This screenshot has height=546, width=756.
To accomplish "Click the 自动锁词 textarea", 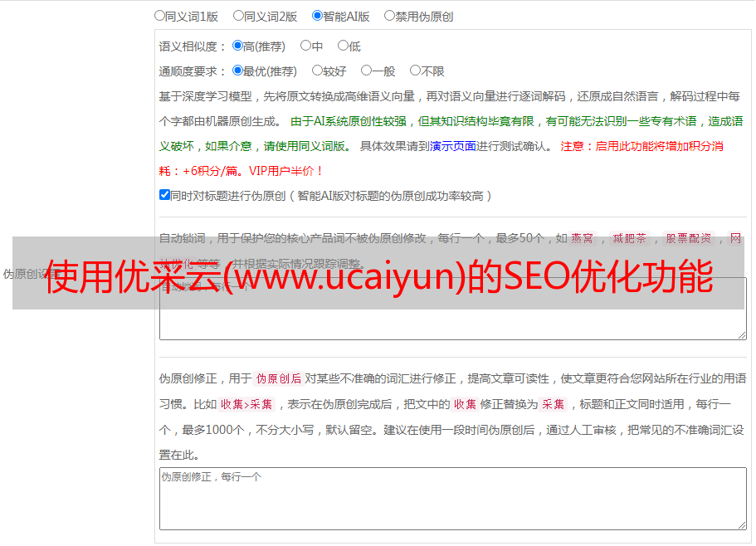I will coord(453,309).
